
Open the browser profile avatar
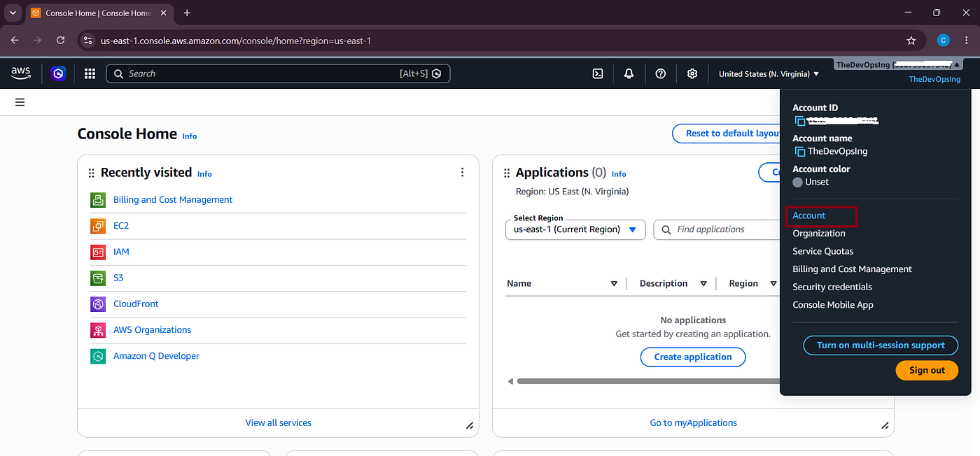point(943,41)
